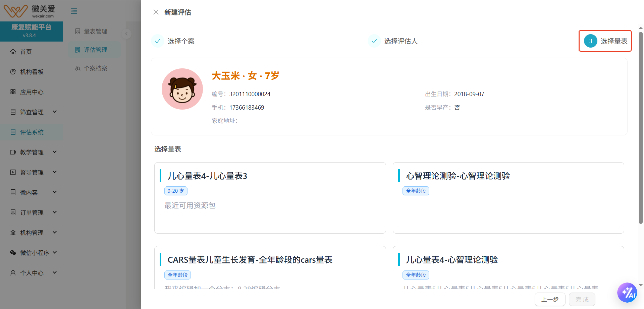Open the 首页 home page from sidebar
644x309 pixels.
(13, 52)
